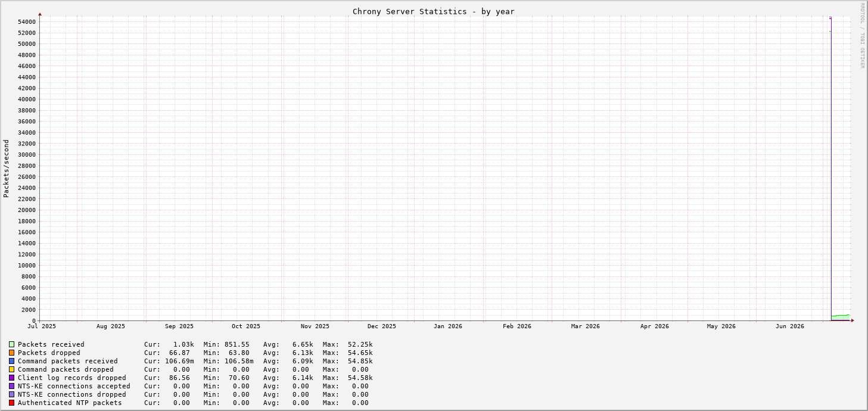Click the 54000 y-axis tick label
This screenshot has width=868, height=411.
coord(27,22)
